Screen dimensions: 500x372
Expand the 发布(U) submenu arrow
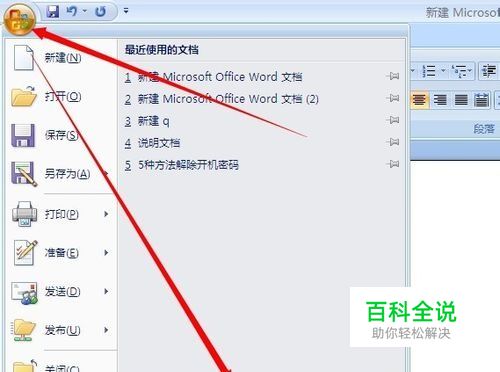(106, 330)
